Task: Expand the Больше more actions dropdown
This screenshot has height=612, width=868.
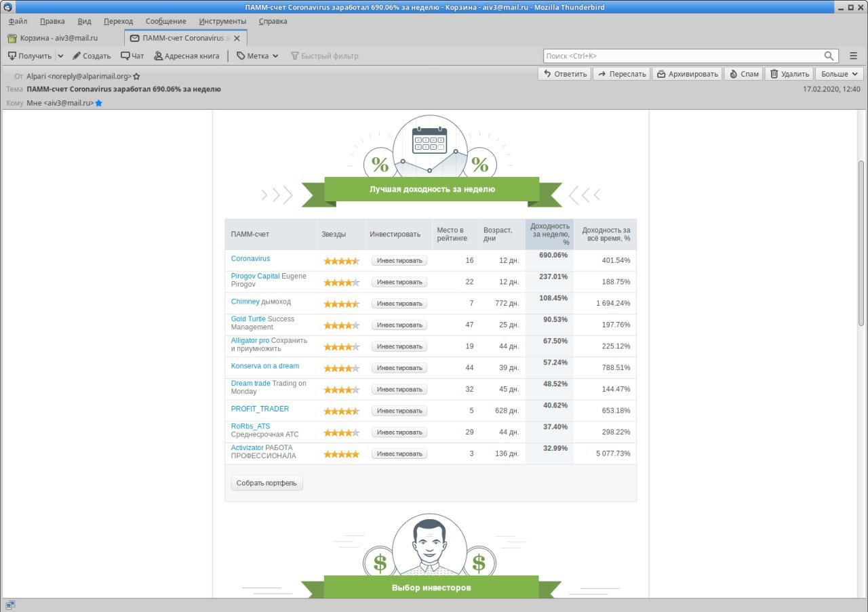Action: (840, 74)
